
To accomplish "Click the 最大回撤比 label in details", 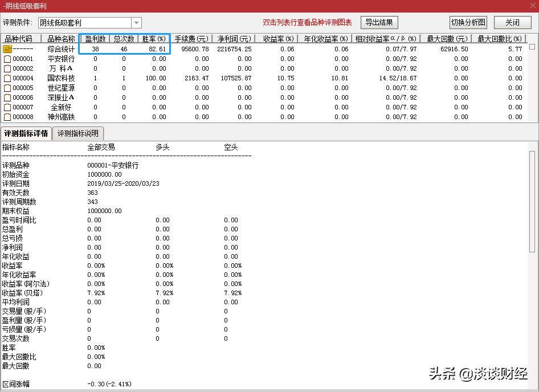I will [19, 357].
